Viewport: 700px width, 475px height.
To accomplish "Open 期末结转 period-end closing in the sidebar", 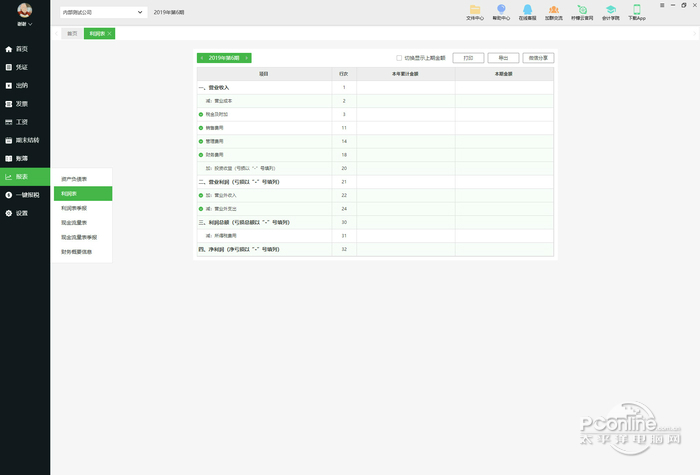I will (x=25, y=140).
